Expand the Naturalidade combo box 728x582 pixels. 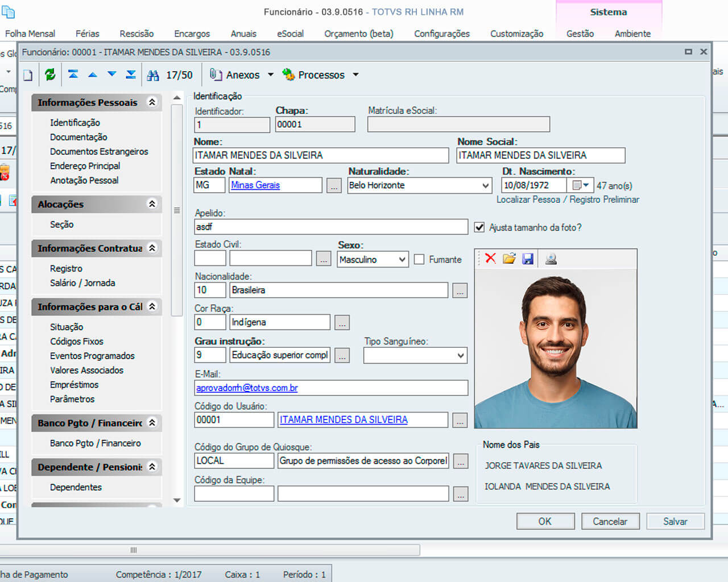pyautogui.click(x=485, y=185)
